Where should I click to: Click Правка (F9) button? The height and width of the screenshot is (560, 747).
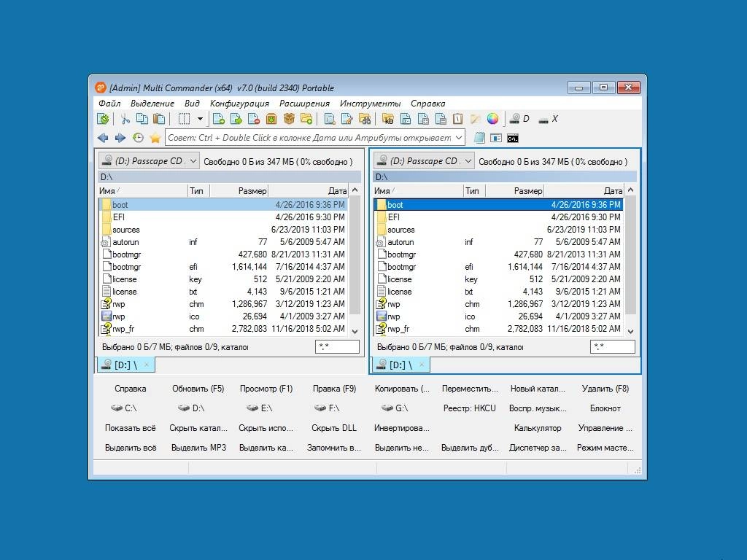(x=334, y=389)
